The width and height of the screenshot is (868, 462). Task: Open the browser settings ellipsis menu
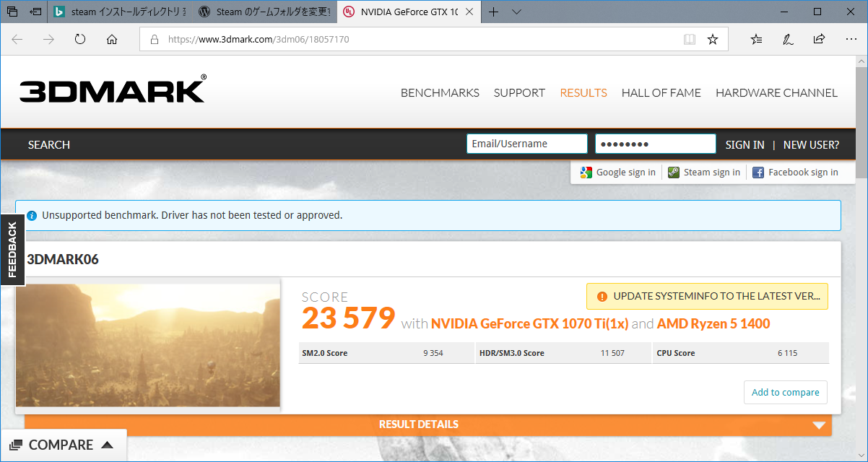(850, 40)
